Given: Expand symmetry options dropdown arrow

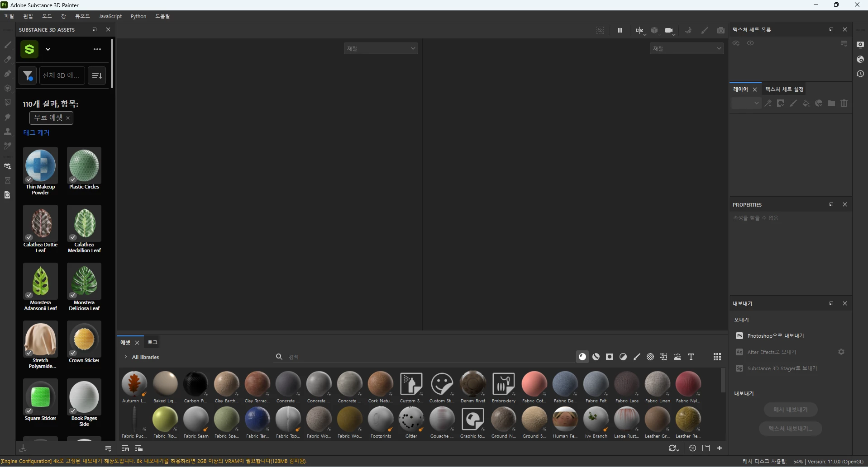Looking at the screenshot, I should [644, 33].
